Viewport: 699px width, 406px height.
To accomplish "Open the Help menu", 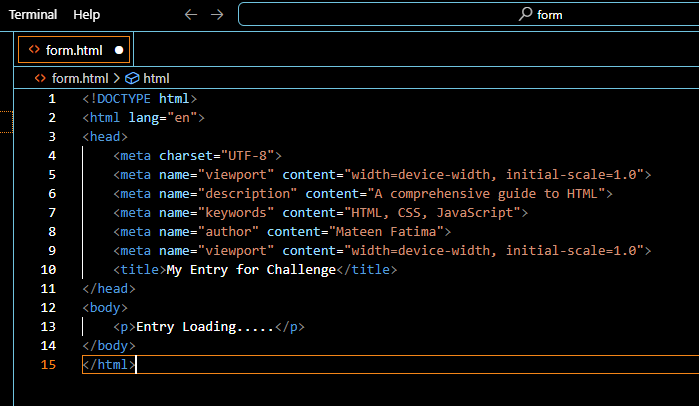I will pyautogui.click(x=86, y=15).
